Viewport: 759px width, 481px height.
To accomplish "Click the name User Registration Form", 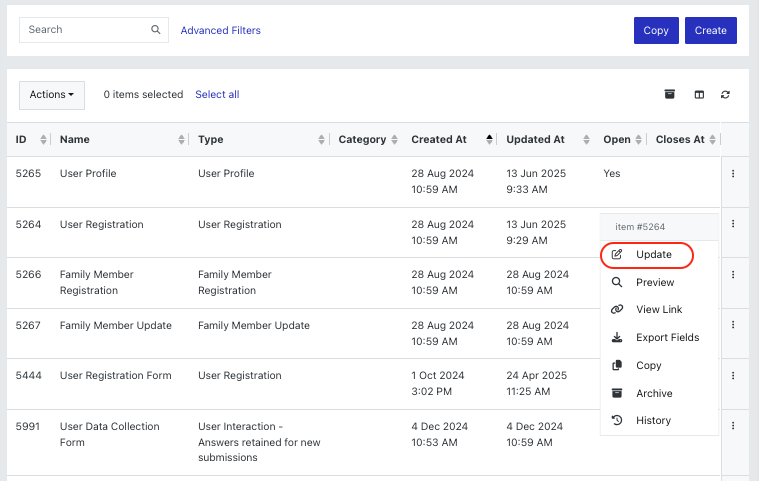I will coord(116,376).
